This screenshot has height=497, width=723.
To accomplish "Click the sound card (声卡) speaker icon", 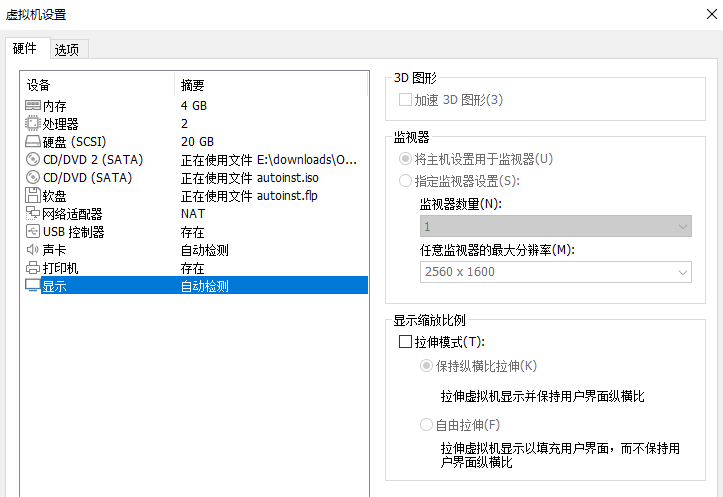I will (x=32, y=250).
